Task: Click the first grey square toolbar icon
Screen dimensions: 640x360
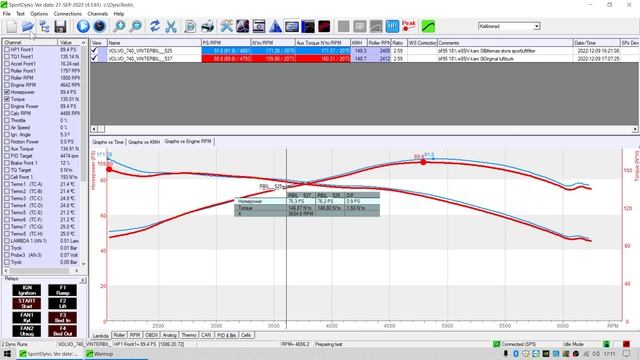Action: pos(344,27)
